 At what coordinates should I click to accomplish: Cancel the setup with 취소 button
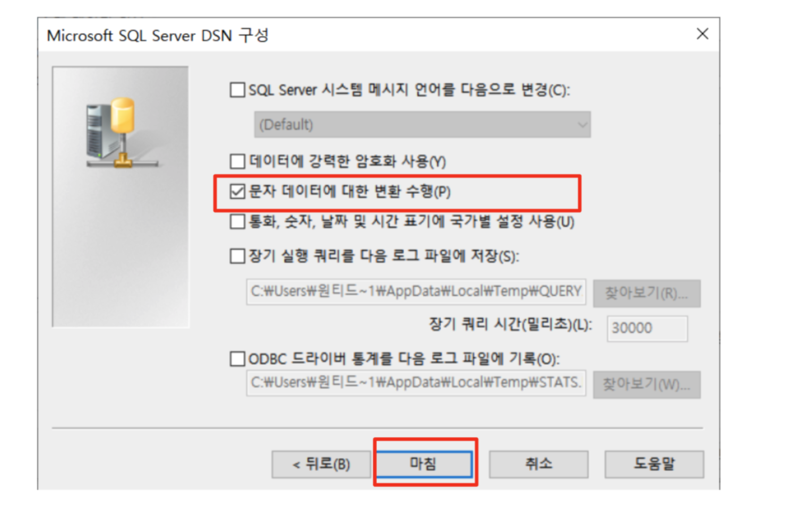538,465
